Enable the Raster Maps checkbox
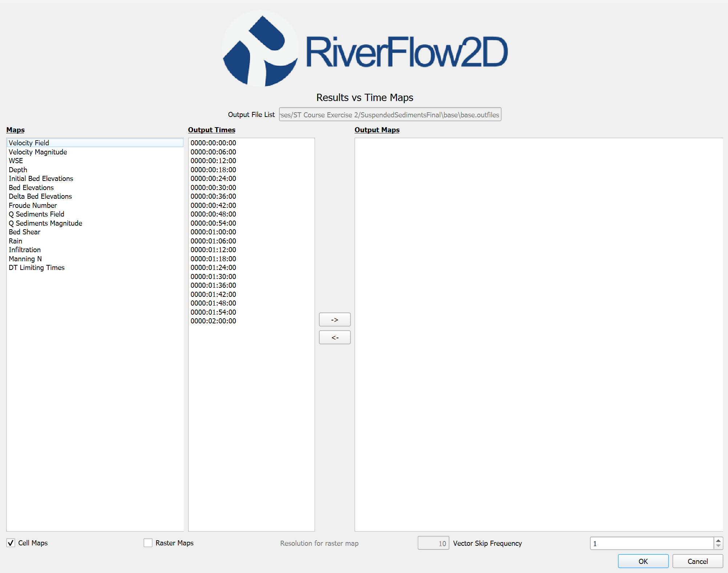Screen dimensions: 728x573 point(148,543)
